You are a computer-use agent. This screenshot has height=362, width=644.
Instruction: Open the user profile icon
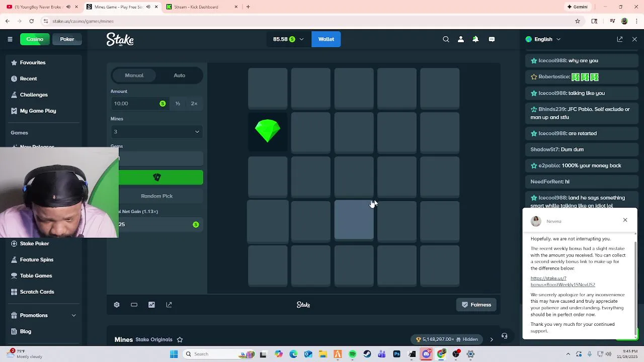pyautogui.click(x=460, y=39)
